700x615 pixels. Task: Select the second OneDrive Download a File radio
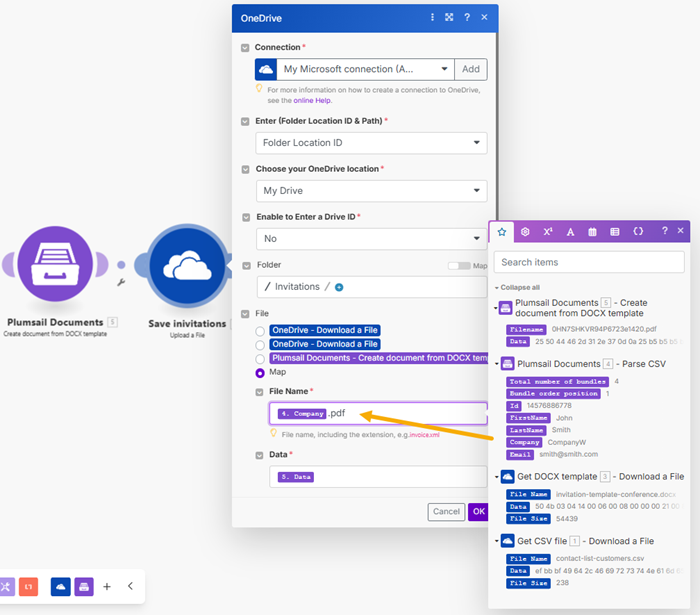click(260, 345)
